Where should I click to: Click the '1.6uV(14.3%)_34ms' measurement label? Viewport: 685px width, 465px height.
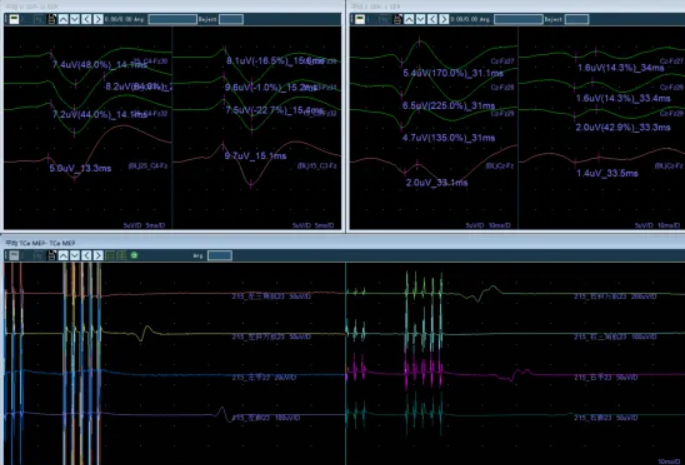click(621, 68)
